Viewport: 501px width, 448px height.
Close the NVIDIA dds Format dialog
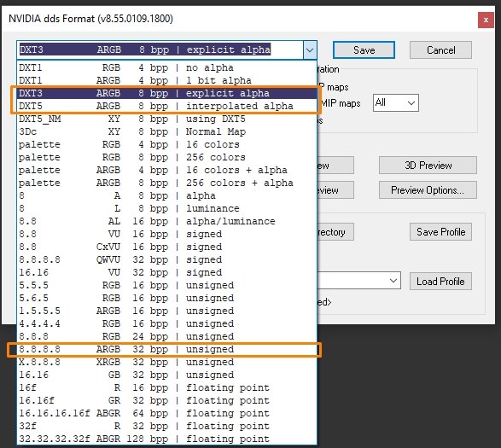coord(486,20)
